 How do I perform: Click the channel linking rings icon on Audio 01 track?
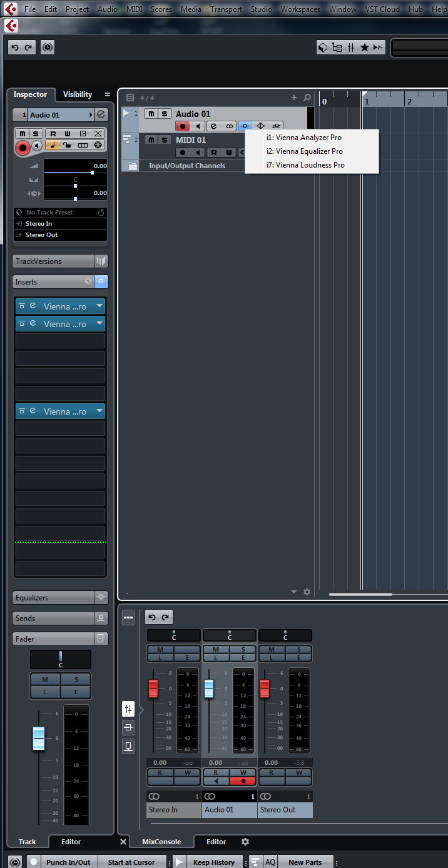point(230,126)
